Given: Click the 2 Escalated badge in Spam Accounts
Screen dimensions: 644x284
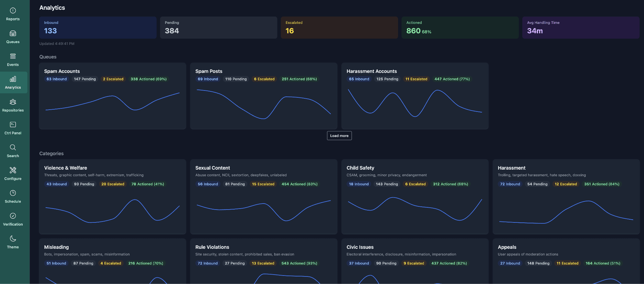Looking at the screenshot, I should 113,79.
